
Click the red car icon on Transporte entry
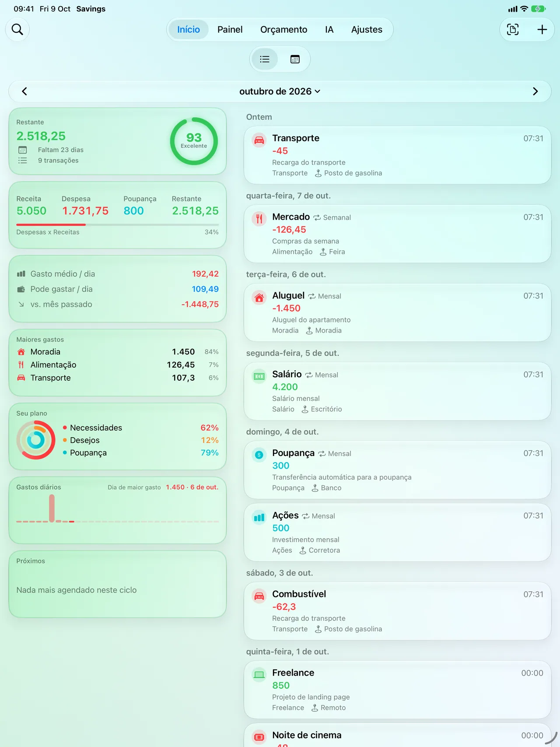pos(259,140)
